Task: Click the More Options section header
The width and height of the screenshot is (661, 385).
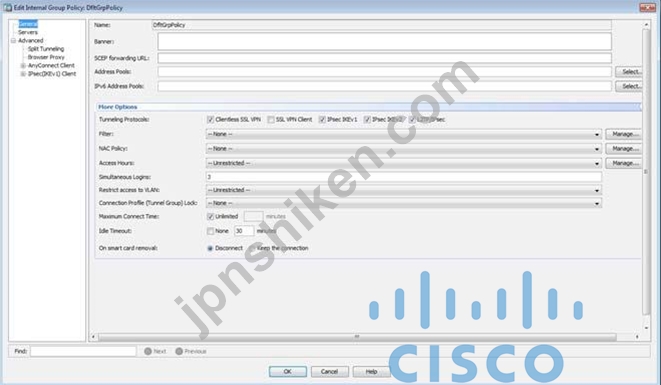Action: coord(368,107)
